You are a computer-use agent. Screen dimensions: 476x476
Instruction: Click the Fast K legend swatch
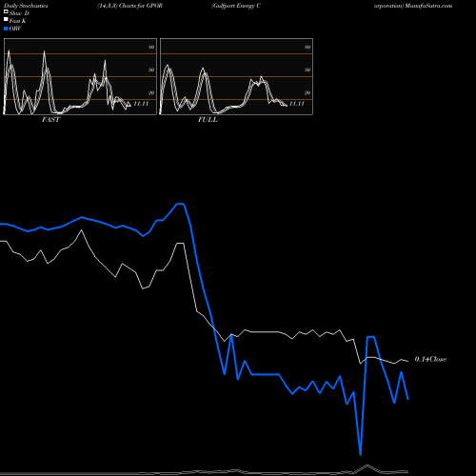click(x=6, y=19)
